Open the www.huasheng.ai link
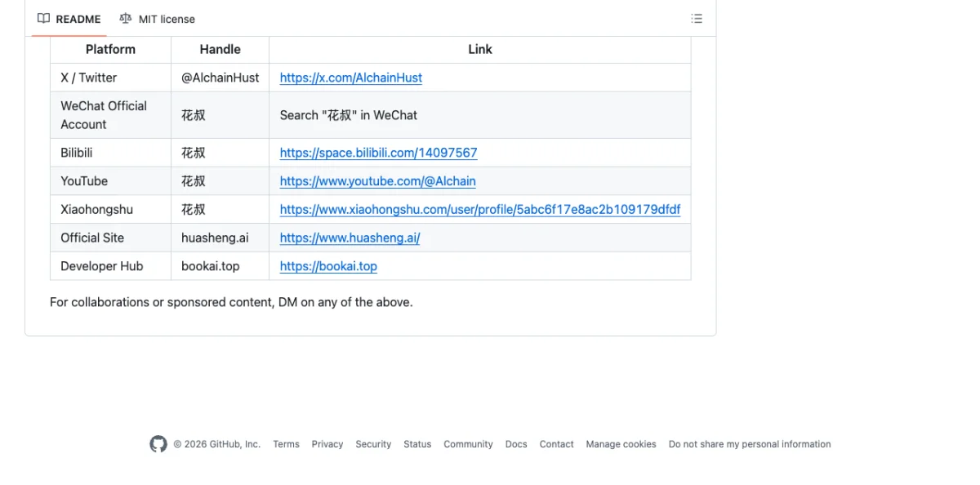Image resolution: width=980 pixels, height=485 pixels. (350, 238)
